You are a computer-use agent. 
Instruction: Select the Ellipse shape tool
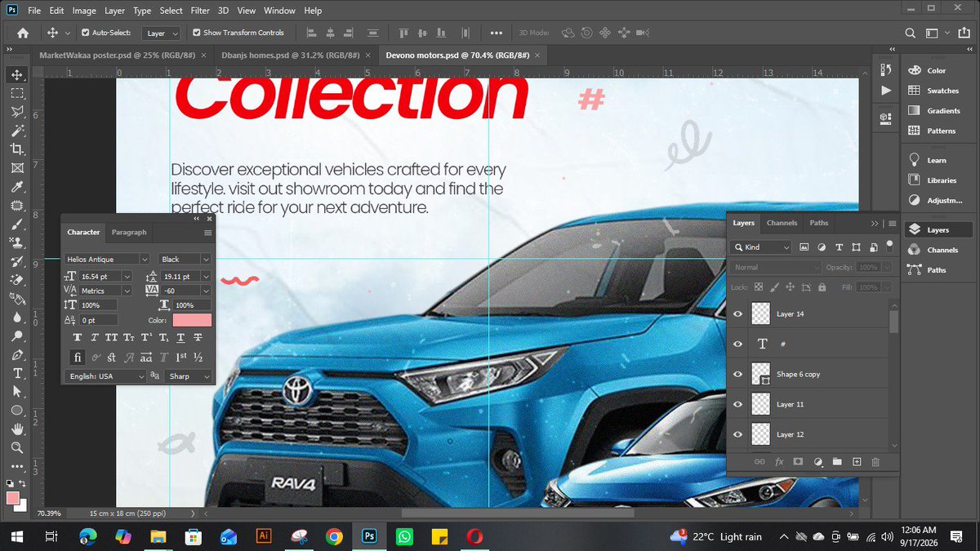17,411
